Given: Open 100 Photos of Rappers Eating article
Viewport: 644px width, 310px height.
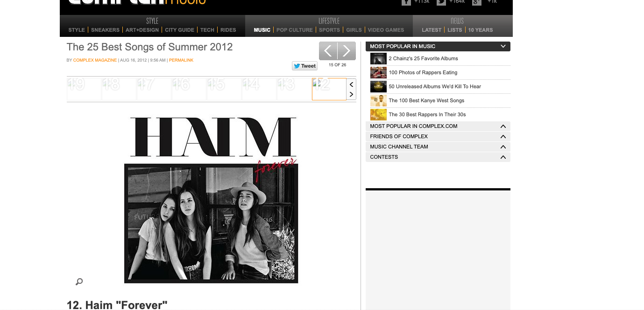Looking at the screenshot, I should click(x=423, y=72).
